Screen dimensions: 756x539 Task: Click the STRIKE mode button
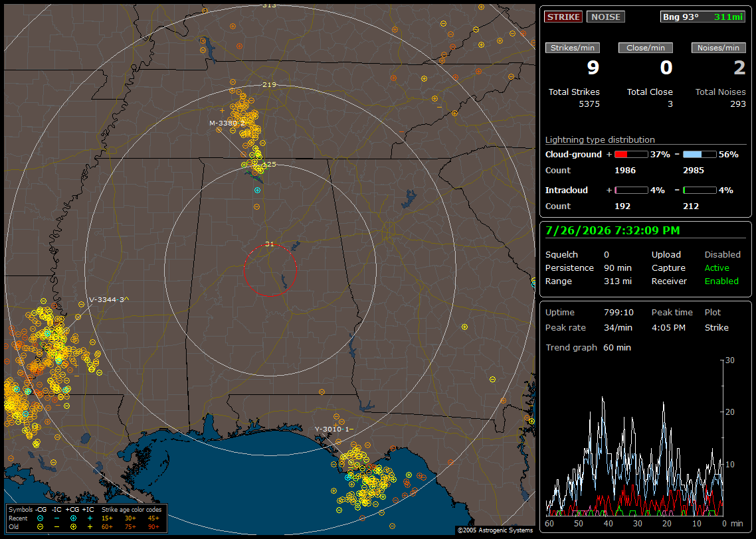click(x=563, y=17)
